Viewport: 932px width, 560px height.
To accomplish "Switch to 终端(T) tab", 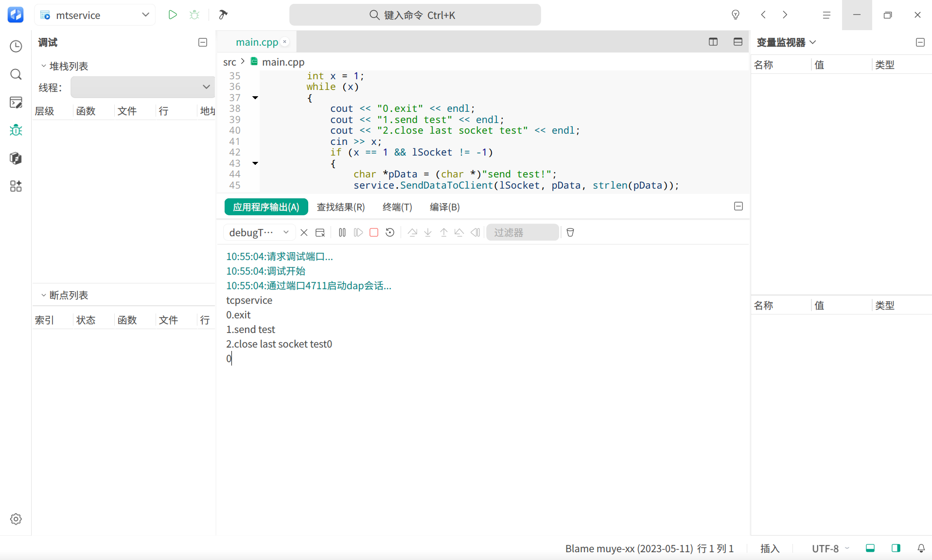I will tap(397, 207).
